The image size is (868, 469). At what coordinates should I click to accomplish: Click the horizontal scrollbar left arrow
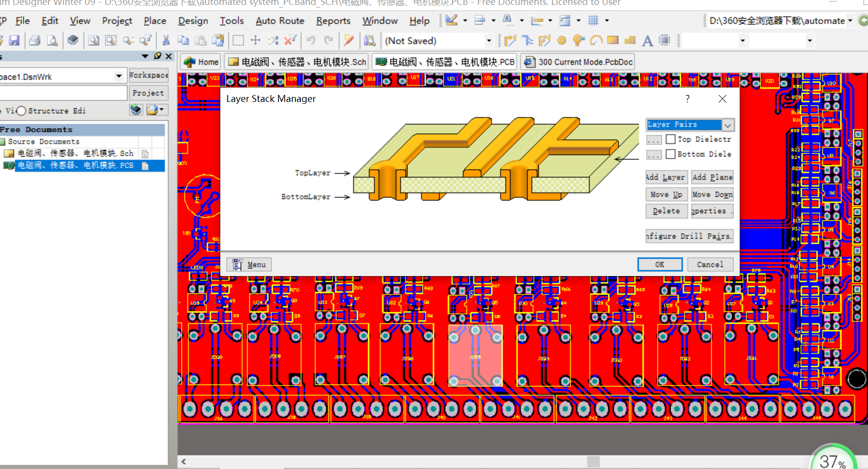point(184,462)
